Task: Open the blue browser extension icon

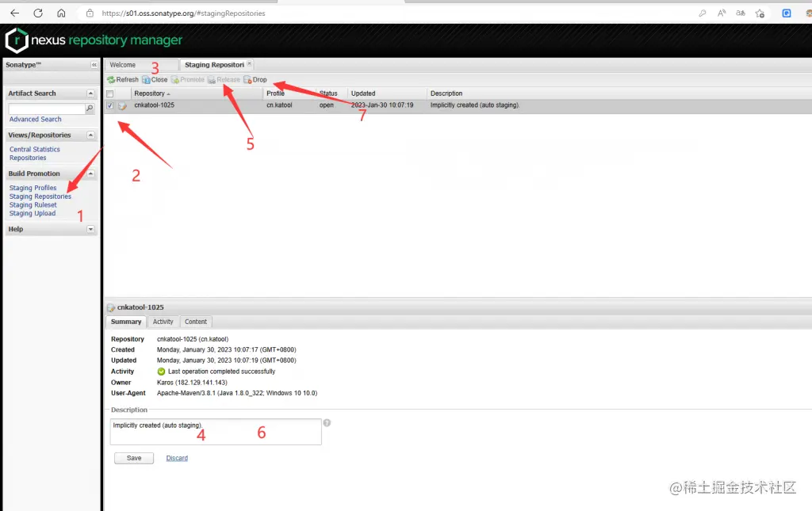Action: 787,13
